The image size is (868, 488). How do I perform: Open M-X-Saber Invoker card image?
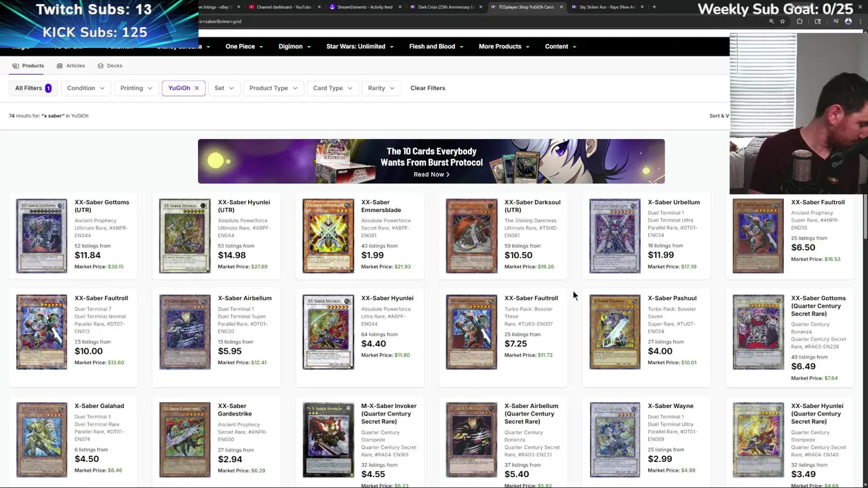click(x=328, y=440)
